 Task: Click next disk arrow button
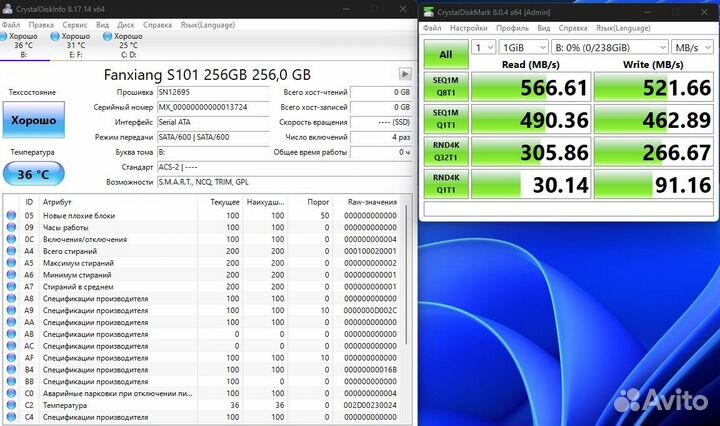(x=405, y=73)
